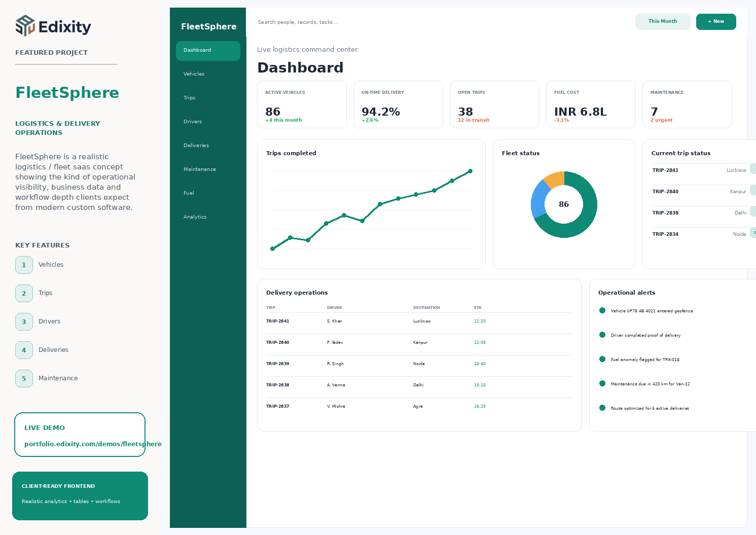Click driver name V. Mishra
The image size is (756, 535).
(336, 407)
